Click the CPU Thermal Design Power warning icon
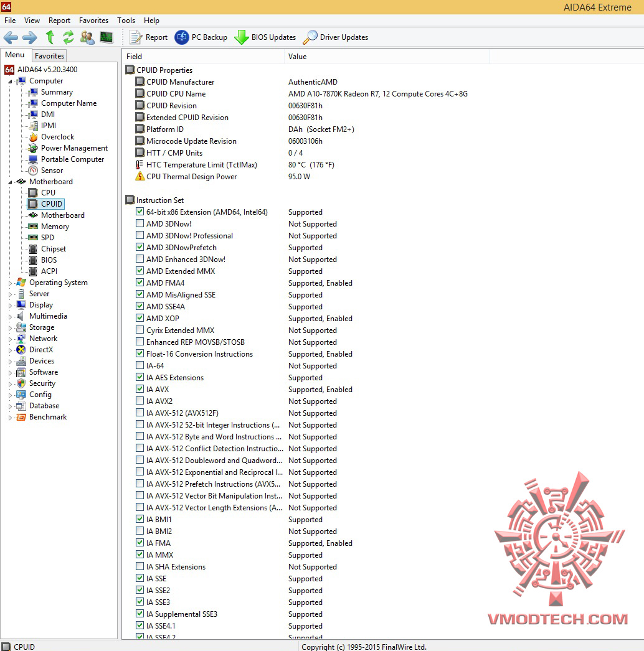 point(140,177)
